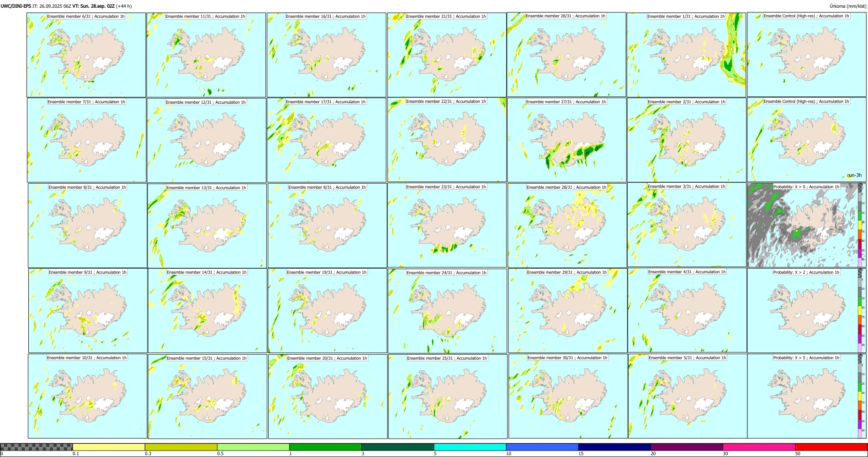Click probability colour bar on X > 0 panel
Screen dimensions: 868x457
[860, 225]
